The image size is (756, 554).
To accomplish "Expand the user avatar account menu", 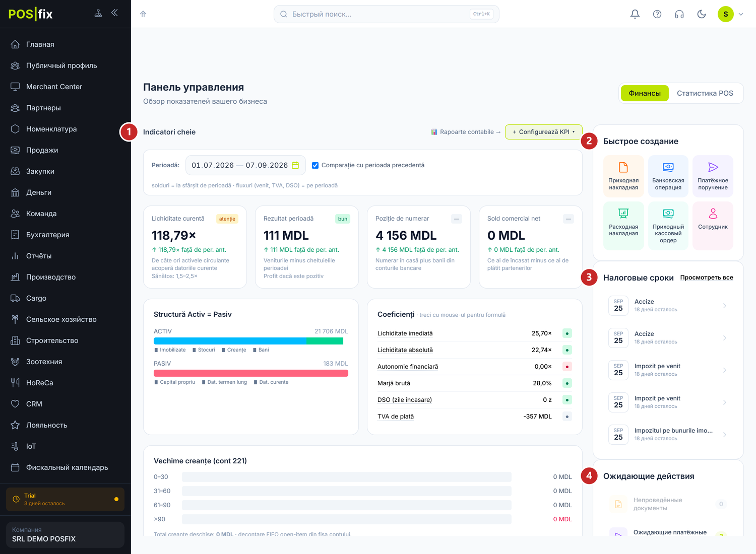I will tap(730, 14).
